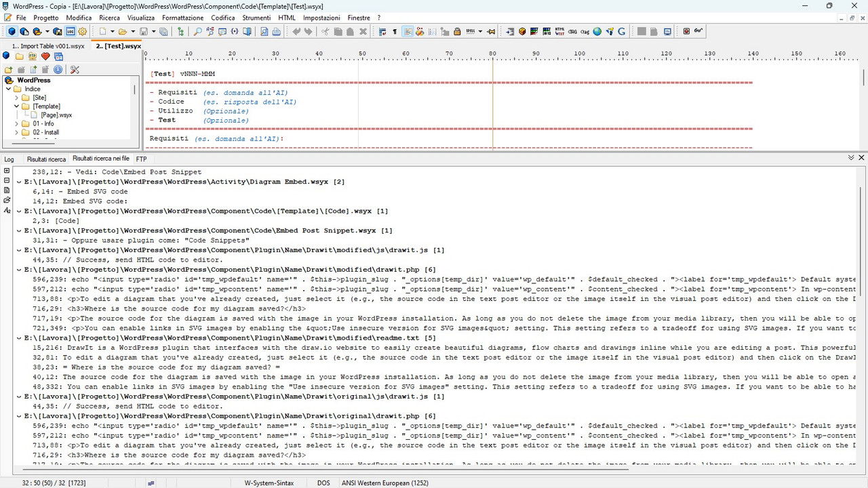
Task: Click the open file folder toolbar icon
Action: pyautogui.click(x=123, y=31)
